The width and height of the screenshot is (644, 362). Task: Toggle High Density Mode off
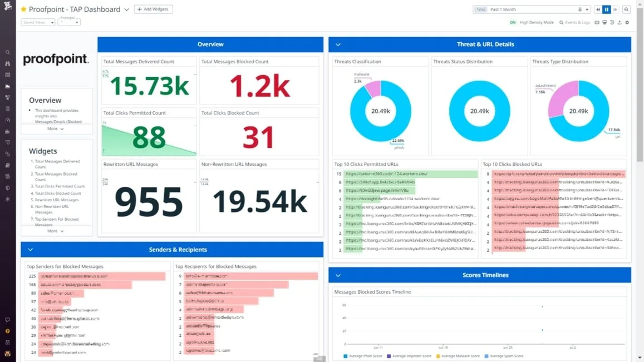512,22
